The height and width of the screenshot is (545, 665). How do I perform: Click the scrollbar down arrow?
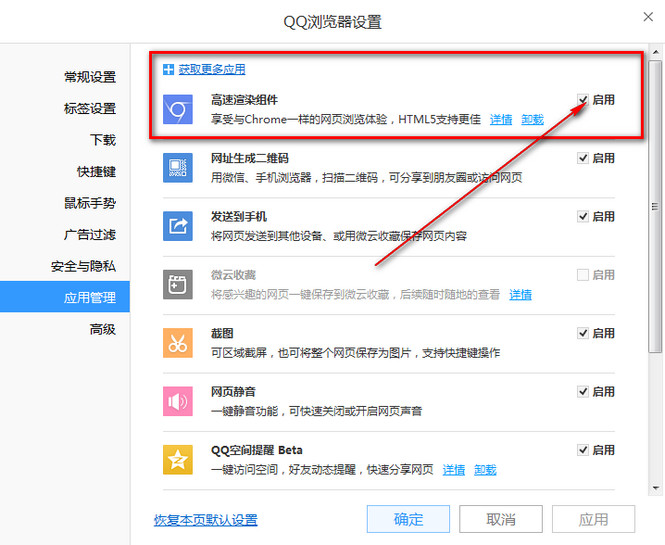[656, 488]
